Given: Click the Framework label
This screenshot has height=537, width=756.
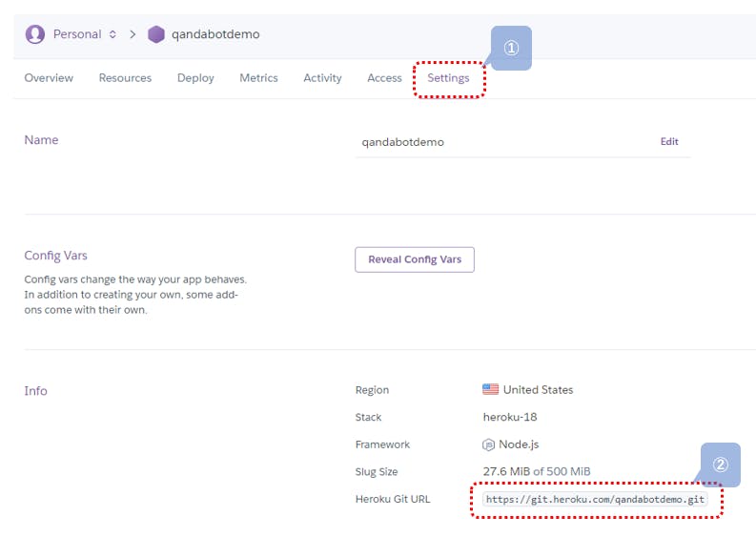Looking at the screenshot, I should point(382,444).
